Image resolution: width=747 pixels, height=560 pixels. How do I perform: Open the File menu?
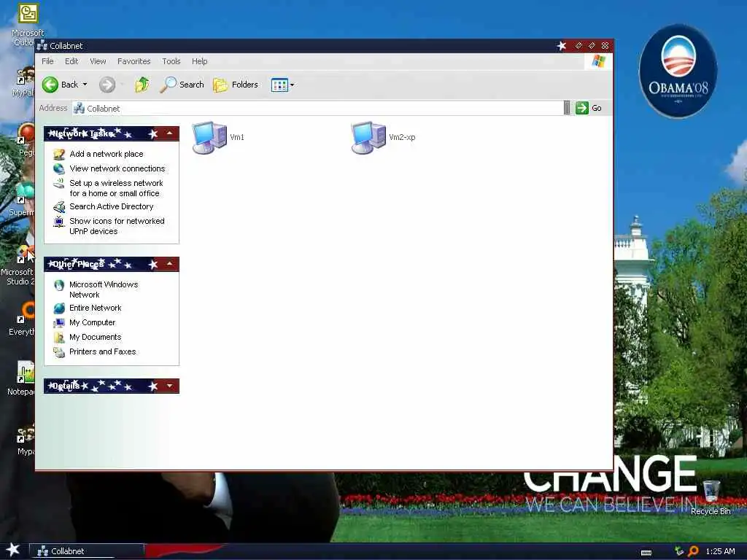pos(47,61)
